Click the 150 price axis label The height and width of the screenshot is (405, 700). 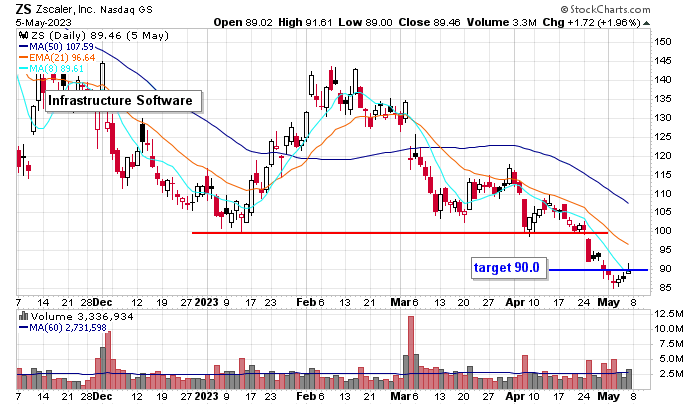662,42
